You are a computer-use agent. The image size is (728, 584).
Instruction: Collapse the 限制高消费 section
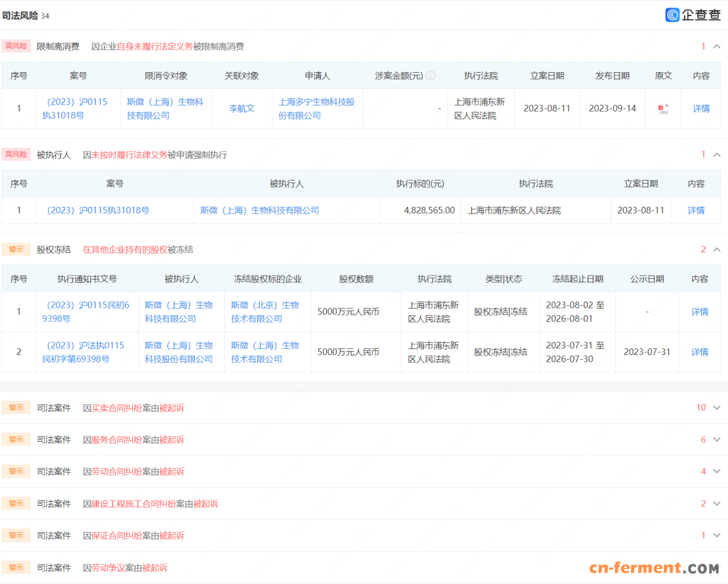717,46
